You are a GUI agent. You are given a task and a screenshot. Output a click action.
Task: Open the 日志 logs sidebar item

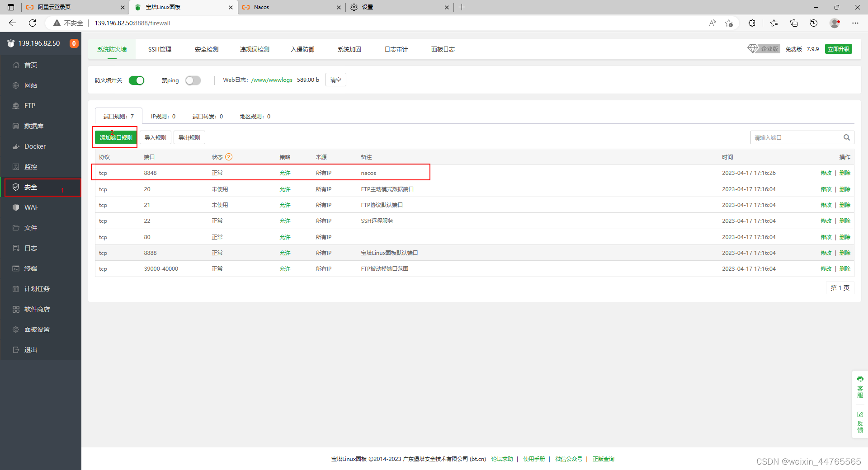pos(41,248)
